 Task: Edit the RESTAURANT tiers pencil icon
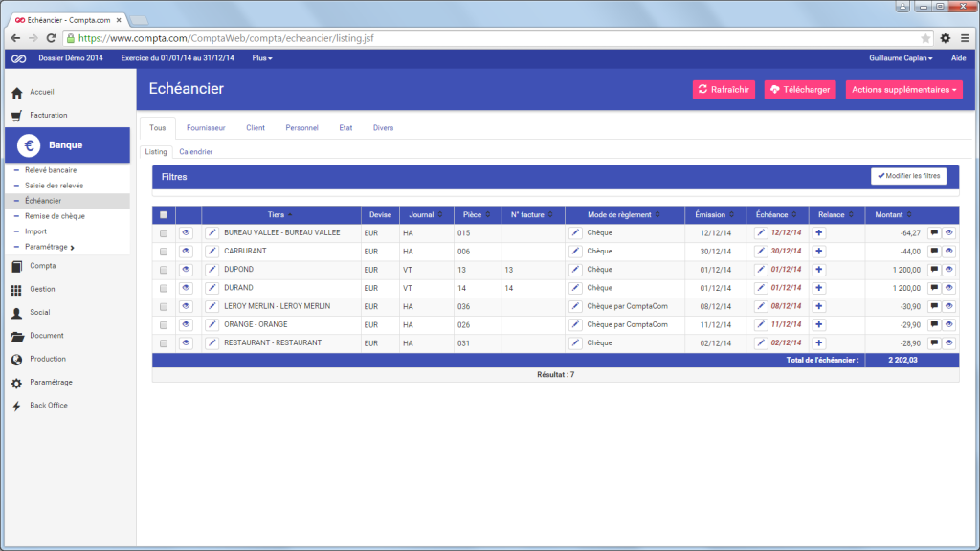(212, 343)
